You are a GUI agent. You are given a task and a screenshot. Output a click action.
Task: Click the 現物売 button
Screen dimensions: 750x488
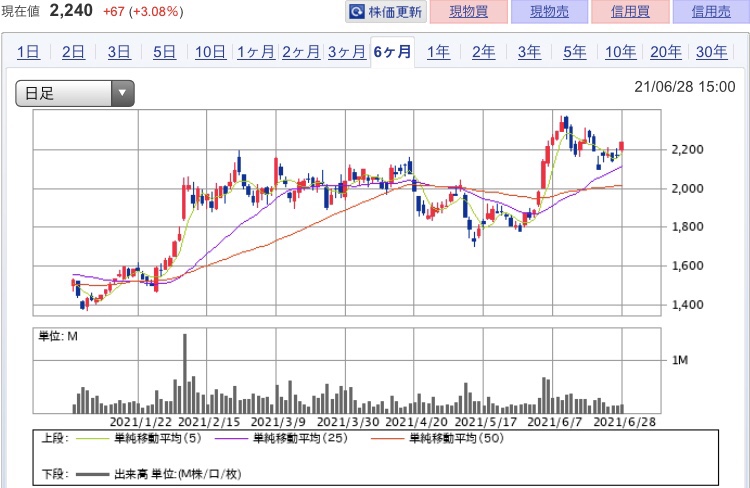[x=549, y=11]
